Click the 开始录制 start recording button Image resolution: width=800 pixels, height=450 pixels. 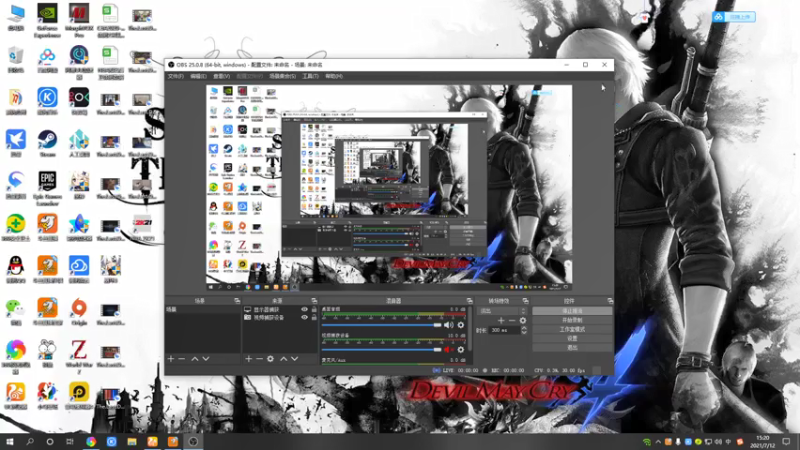[x=572, y=320]
